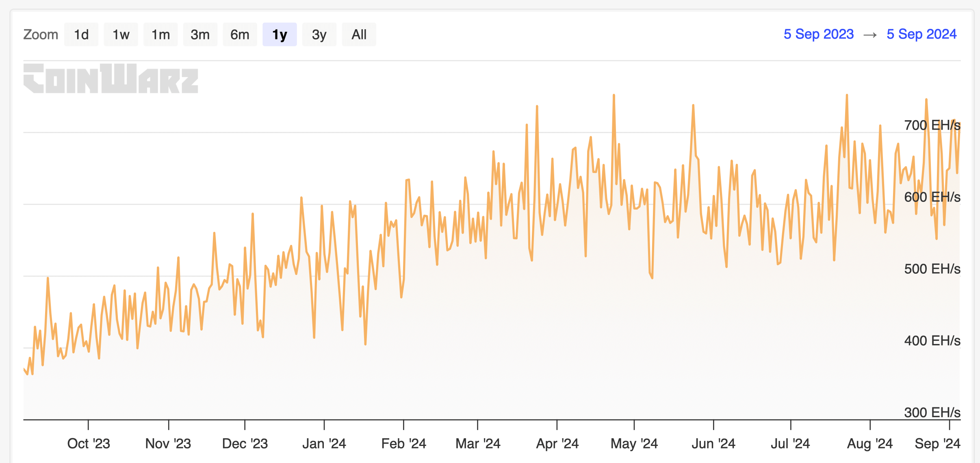The height and width of the screenshot is (463, 980).
Task: Click the Mar '24 axis label
Action: coord(478,444)
